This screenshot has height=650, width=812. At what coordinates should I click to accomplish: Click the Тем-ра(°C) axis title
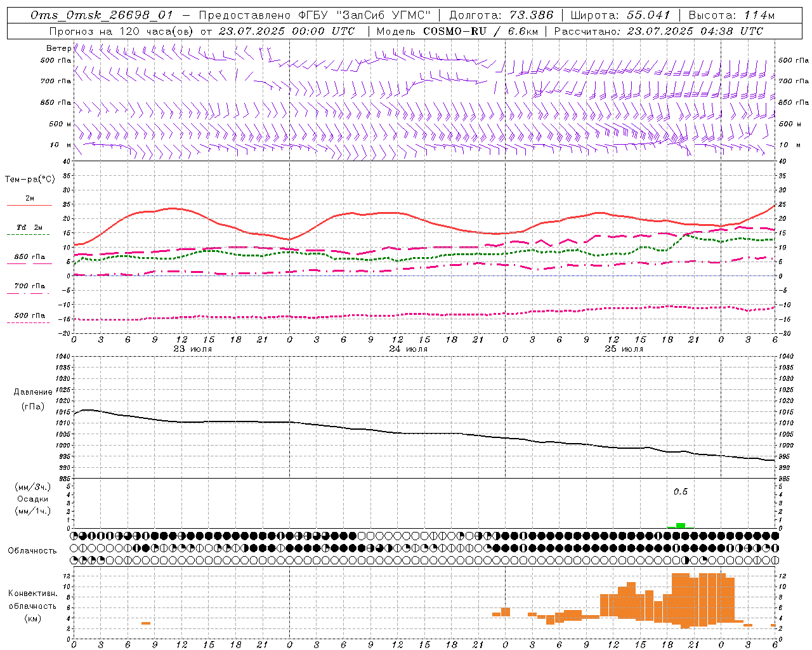30,180
